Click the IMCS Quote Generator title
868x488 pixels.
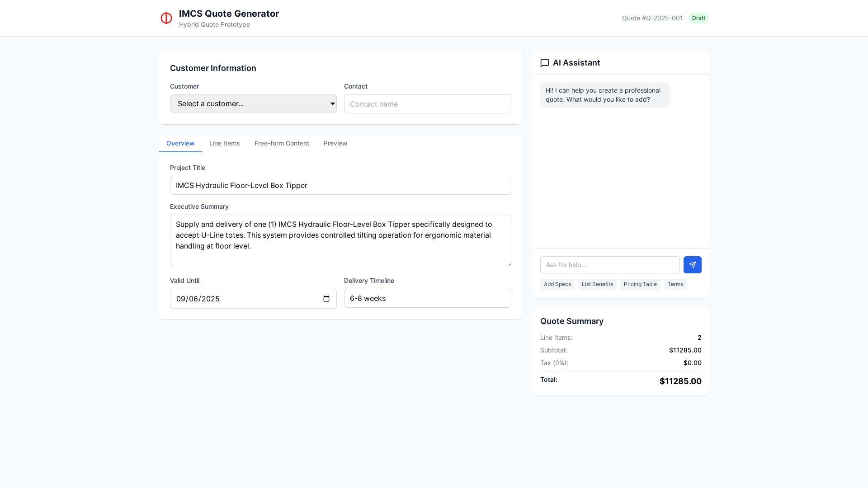229,14
